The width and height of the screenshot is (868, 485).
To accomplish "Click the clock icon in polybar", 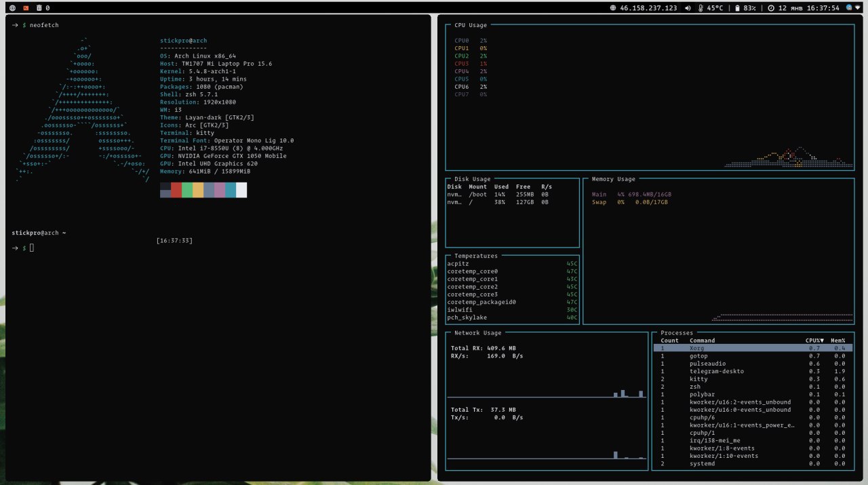I will (771, 8).
